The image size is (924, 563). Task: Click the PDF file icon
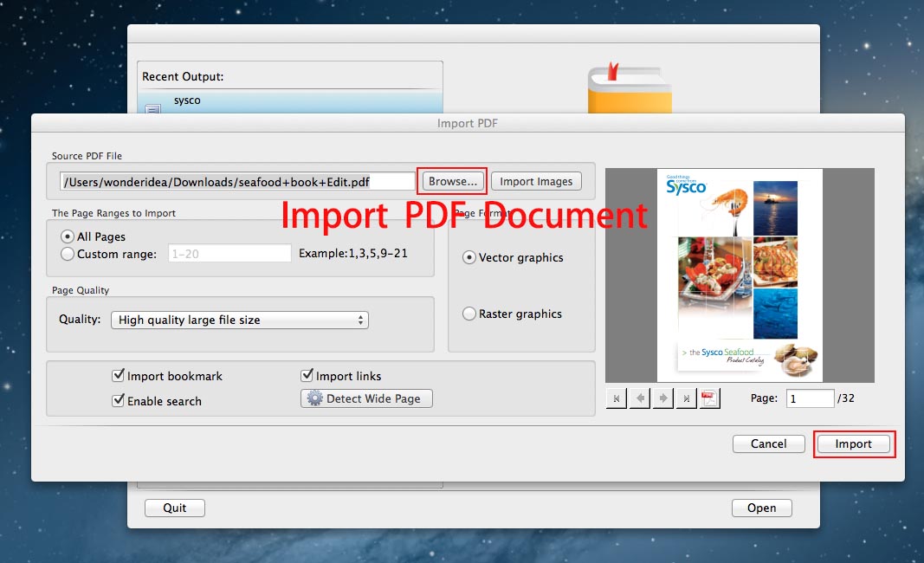click(x=709, y=398)
